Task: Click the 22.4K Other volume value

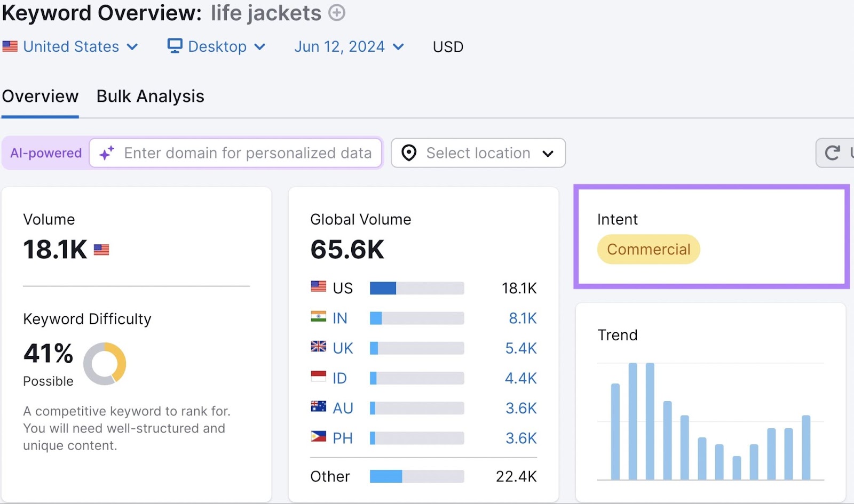Action: pyautogui.click(x=516, y=476)
